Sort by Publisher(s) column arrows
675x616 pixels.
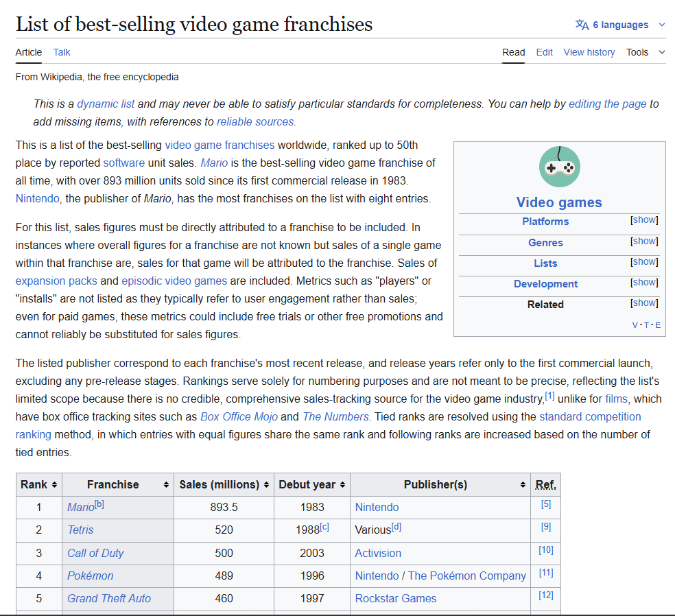tap(523, 485)
